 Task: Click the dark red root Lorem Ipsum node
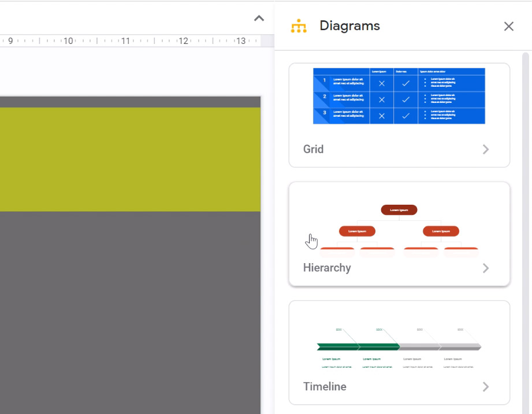pyautogui.click(x=399, y=210)
